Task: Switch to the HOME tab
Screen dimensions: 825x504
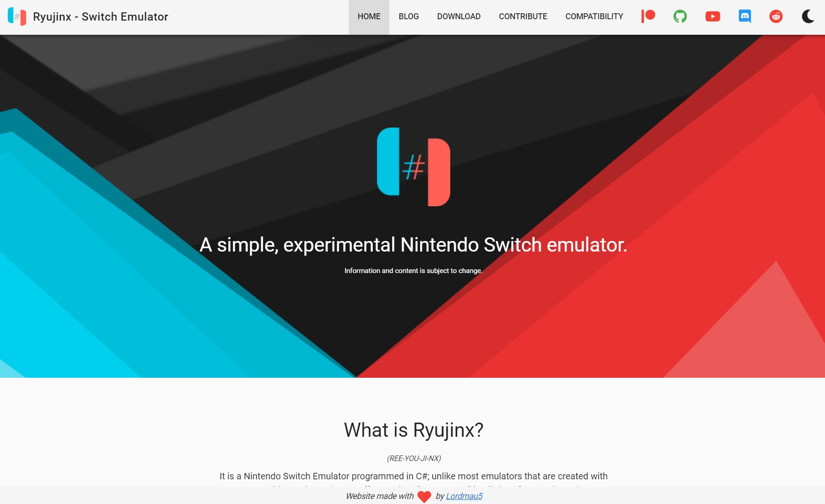Action: pyautogui.click(x=369, y=16)
